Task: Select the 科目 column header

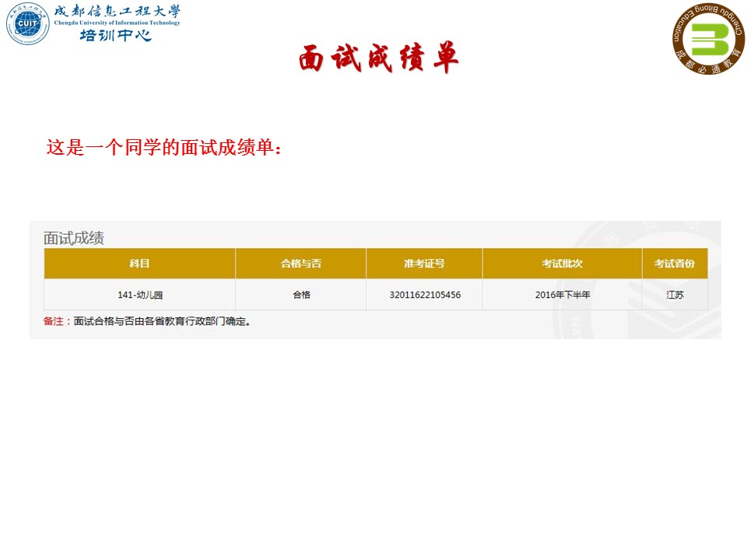Action: point(140,263)
